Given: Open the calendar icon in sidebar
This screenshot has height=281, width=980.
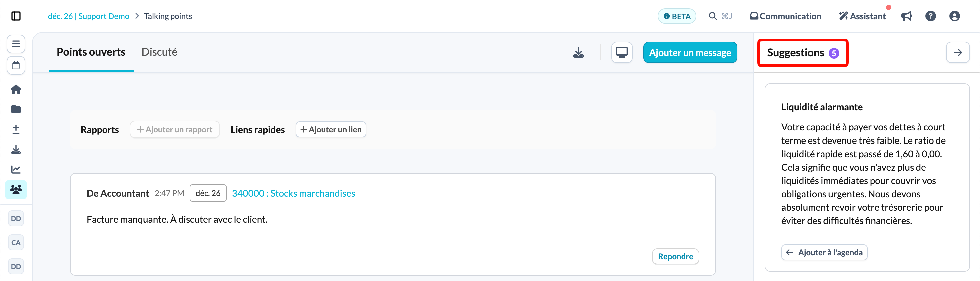Looking at the screenshot, I should click(x=16, y=65).
